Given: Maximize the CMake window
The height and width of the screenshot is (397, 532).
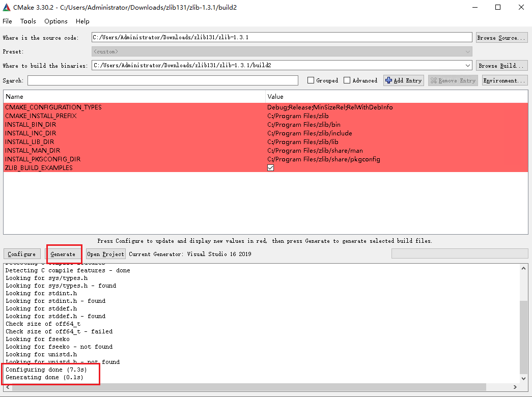Looking at the screenshot, I should pyautogui.click(x=498, y=7).
